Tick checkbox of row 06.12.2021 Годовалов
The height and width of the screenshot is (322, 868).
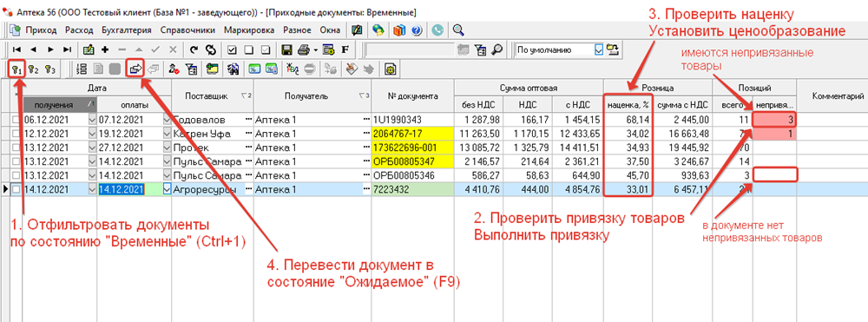(16, 119)
